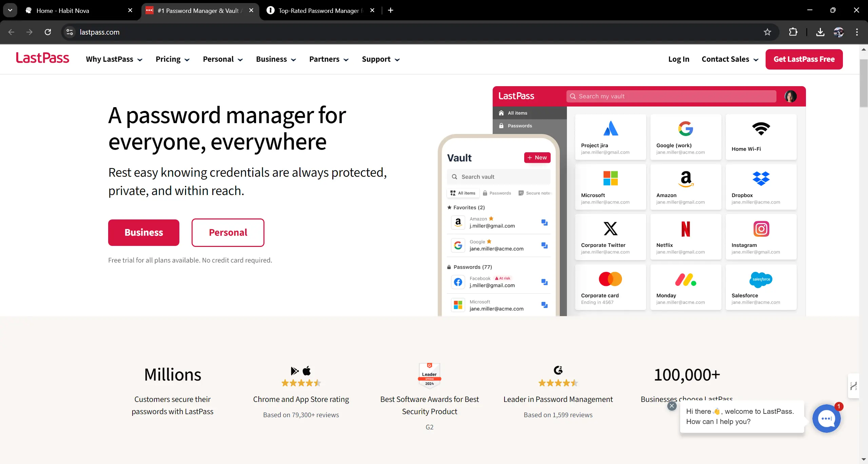The width and height of the screenshot is (868, 464).
Task: Open the tab search dropdown arrow
Action: [x=10, y=10]
